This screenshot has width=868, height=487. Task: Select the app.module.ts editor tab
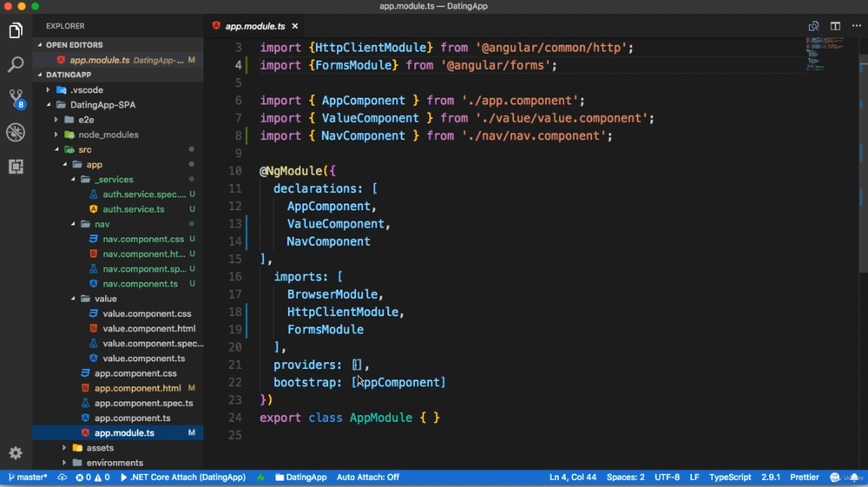[255, 26]
